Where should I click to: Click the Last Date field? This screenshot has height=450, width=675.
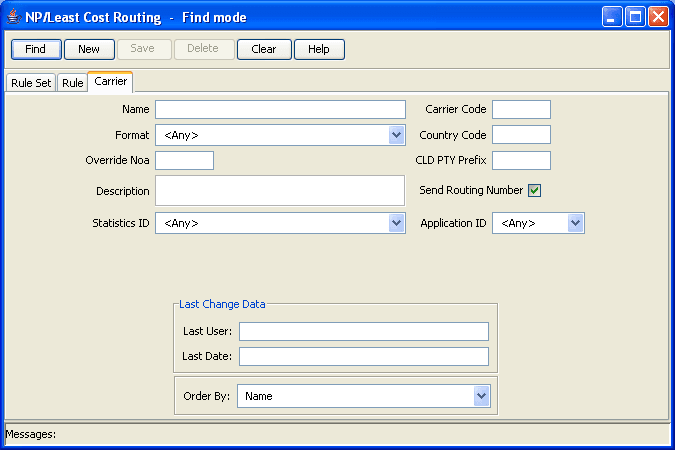click(x=364, y=357)
